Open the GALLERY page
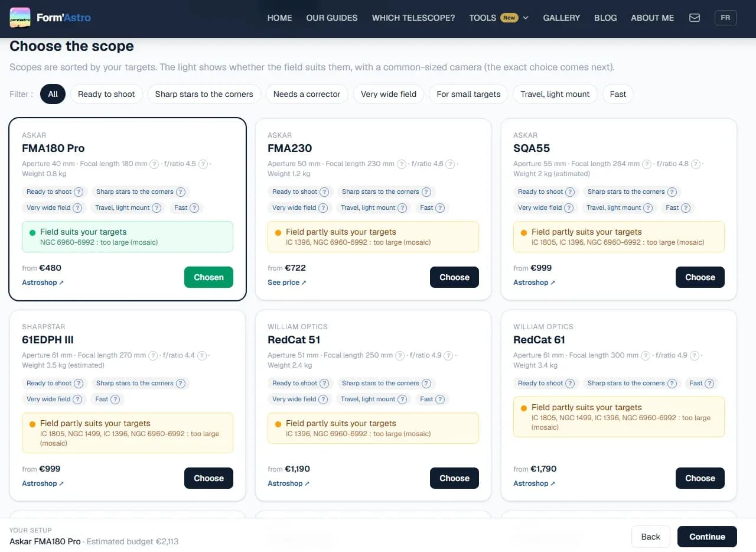 [561, 18]
